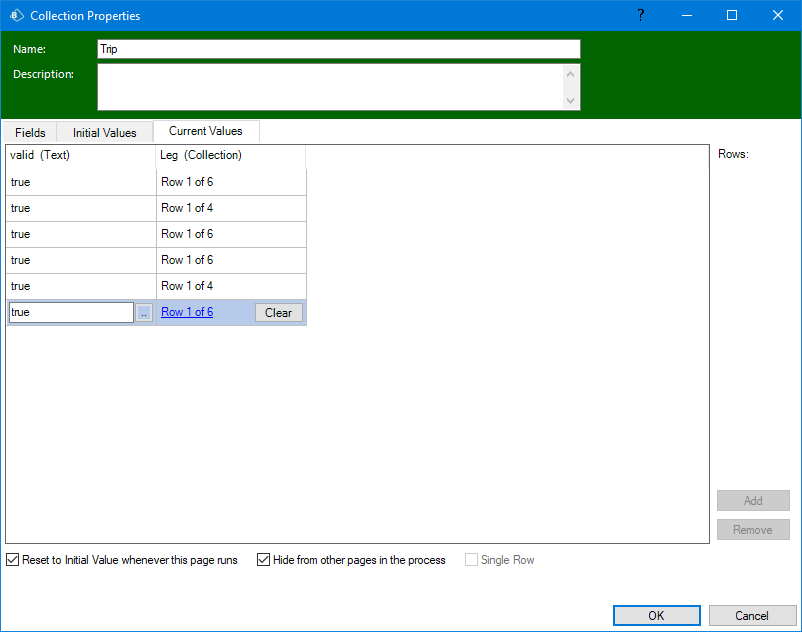Image resolution: width=802 pixels, height=632 pixels.
Task: Click the Leg (Collection) column header
Action: click(x=230, y=156)
